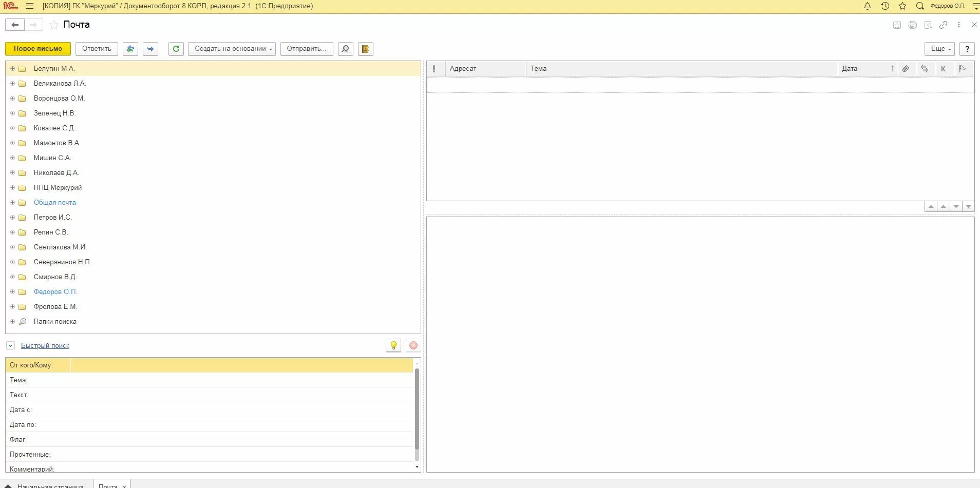
Task: Select the НПЦ Меркурий folder row
Action: 213,188
